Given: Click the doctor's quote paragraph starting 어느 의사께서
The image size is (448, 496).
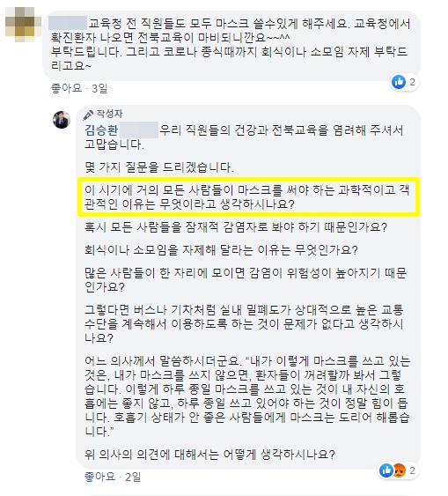Looking at the screenshot, I should click(x=247, y=396).
